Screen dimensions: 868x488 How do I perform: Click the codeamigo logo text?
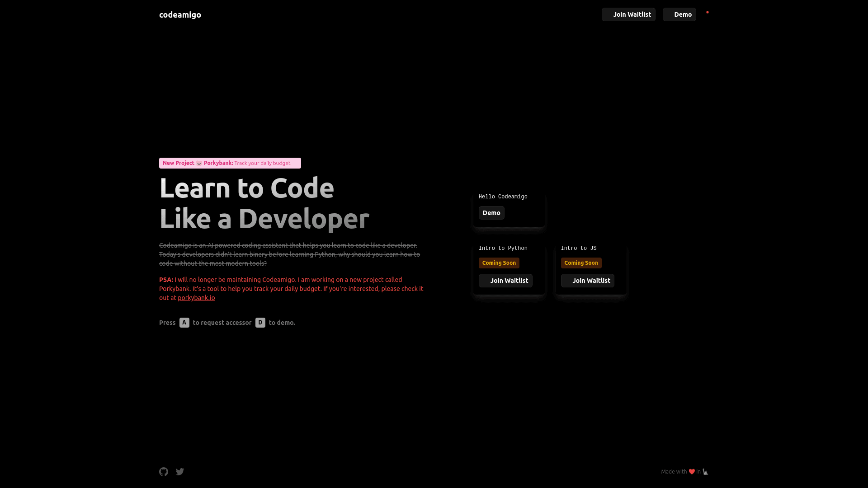180,15
